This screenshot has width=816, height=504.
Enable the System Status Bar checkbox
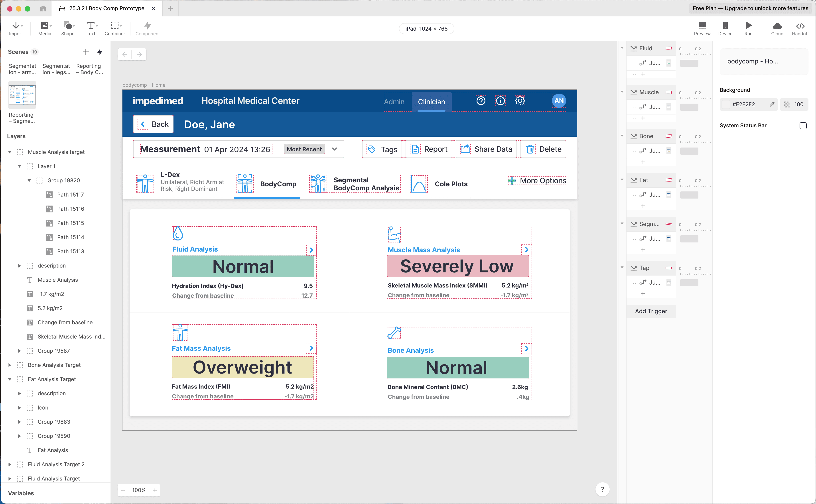point(803,126)
